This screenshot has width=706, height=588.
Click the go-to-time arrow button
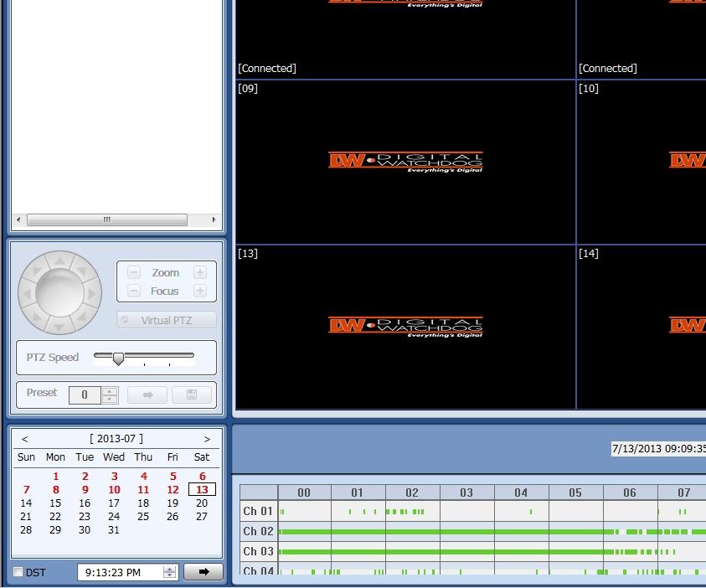pyautogui.click(x=204, y=572)
